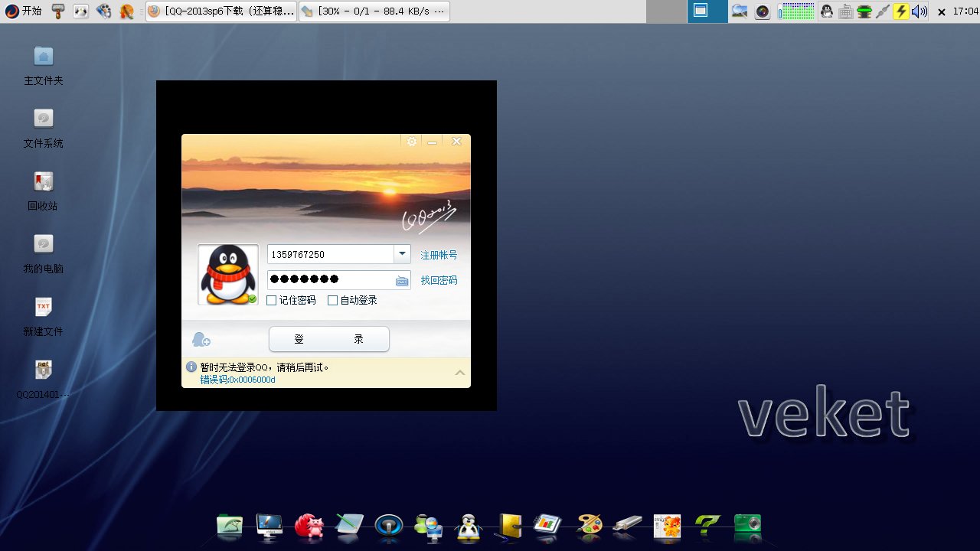The image size is (980, 551).
Task: Click the 错误码:0x0006000d error code link
Action: point(237,380)
